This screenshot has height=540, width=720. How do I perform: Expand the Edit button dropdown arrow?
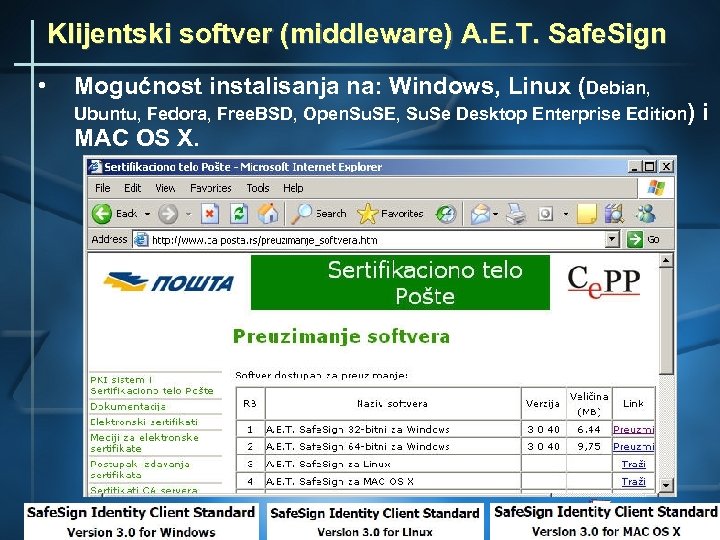point(566,214)
